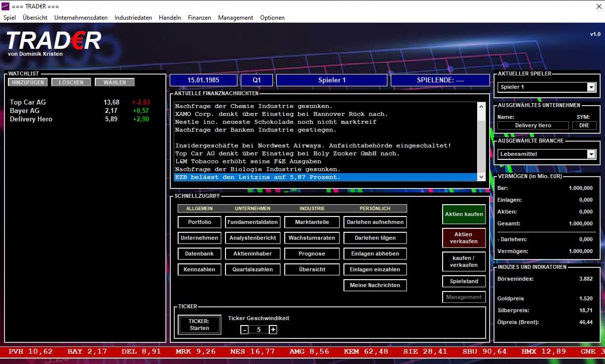
Task: Click HINZUFÜGEN in the watchlist
Action: click(x=28, y=82)
